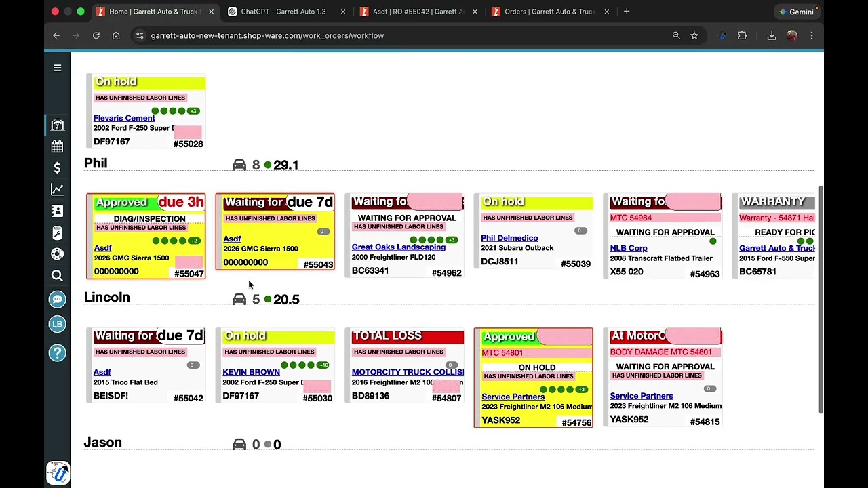The width and height of the screenshot is (868, 488).
Task: Close the ChatGPT tab
Action: click(343, 12)
